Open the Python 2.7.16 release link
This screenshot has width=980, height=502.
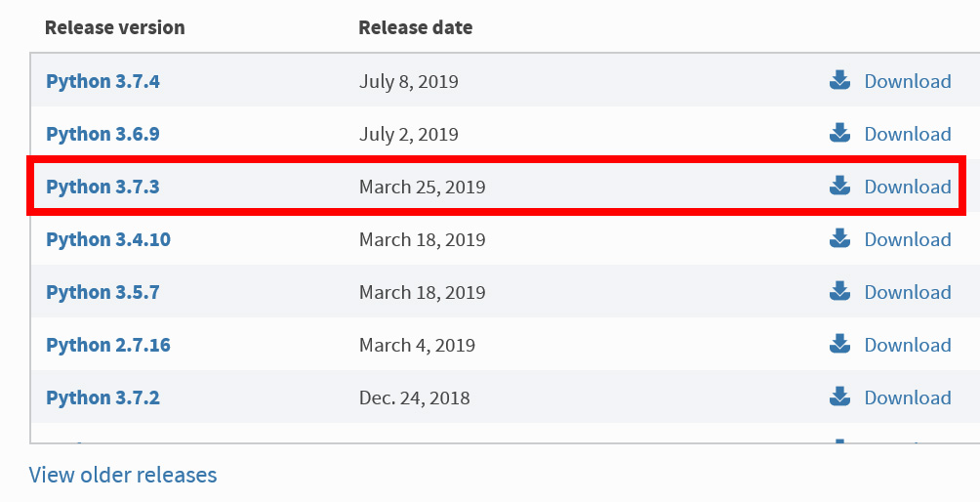coord(108,345)
